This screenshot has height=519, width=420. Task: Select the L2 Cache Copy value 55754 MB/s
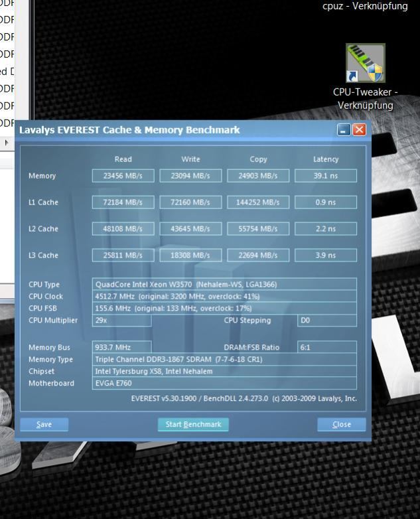click(x=258, y=229)
